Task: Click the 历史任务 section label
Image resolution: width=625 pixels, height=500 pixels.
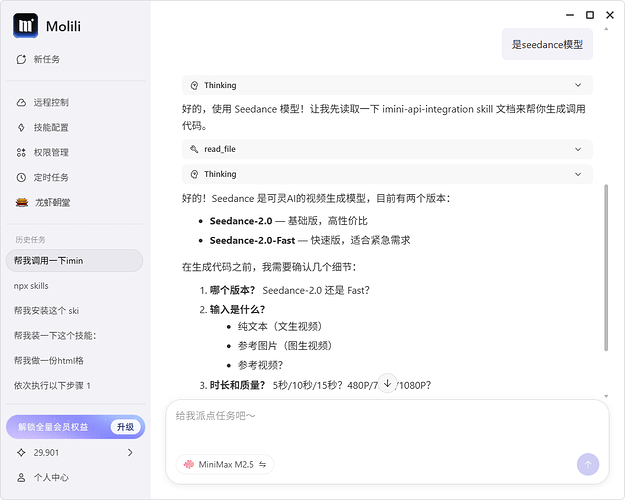Action: click(30, 240)
